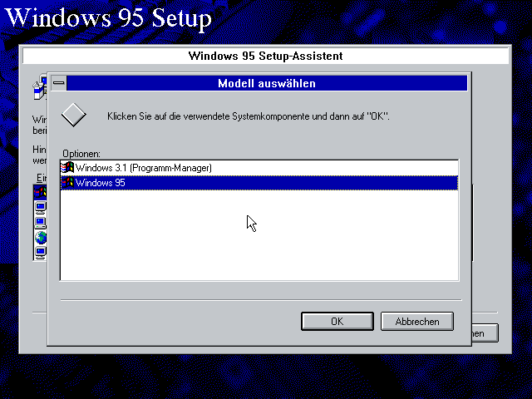Open the system menu of Modell auswählen dialog
The image size is (532, 399).
click(x=59, y=83)
